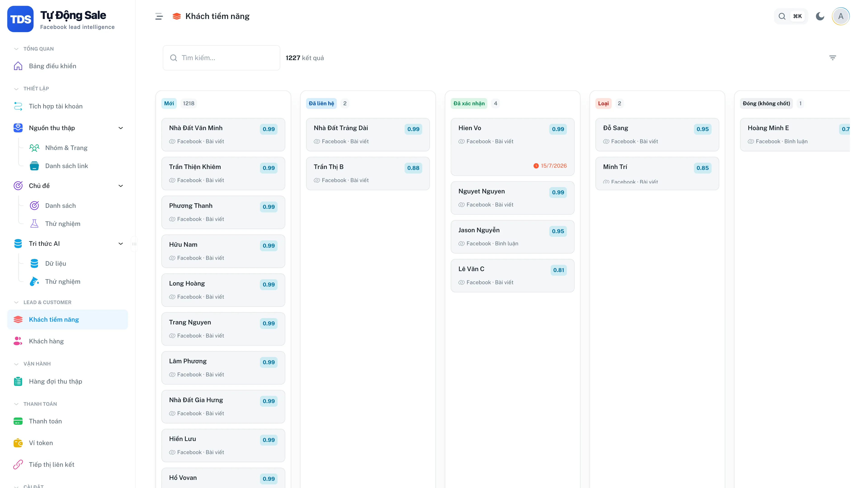Click Hiền Lưu lead name
This screenshot has width=868, height=488.
pos(182,439)
